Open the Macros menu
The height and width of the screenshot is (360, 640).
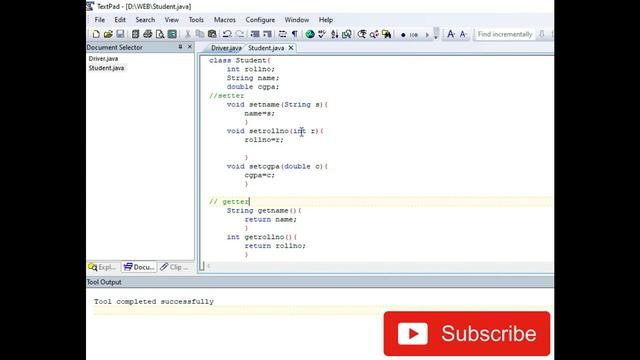coord(224,20)
